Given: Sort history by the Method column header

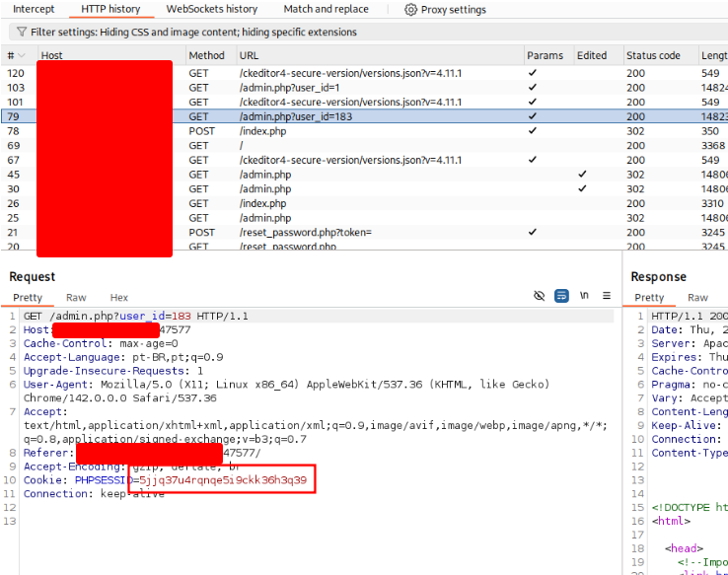Looking at the screenshot, I should (207, 56).
